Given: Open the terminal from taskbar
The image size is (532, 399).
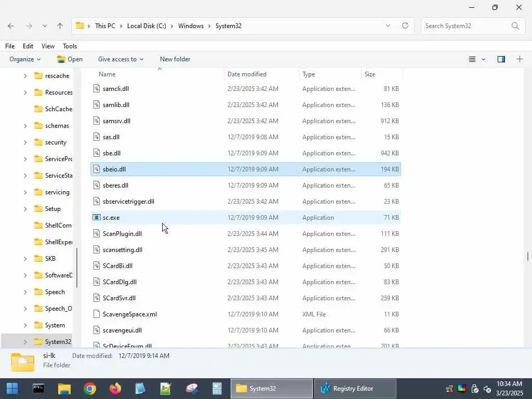Looking at the screenshot, I should pyautogui.click(x=38, y=389).
